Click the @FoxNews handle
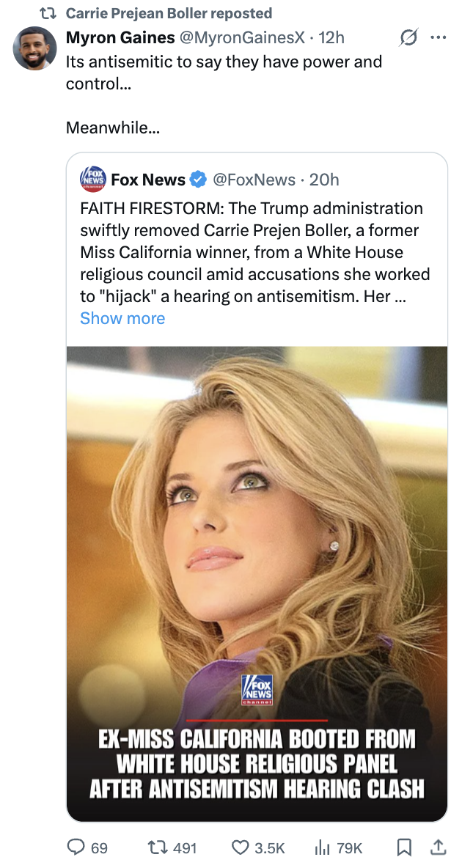Image resolution: width=462 pixels, height=868 pixels. [254, 180]
